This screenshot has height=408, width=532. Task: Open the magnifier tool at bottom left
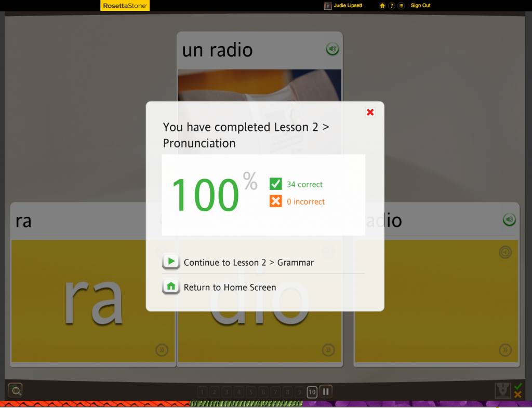point(15,390)
